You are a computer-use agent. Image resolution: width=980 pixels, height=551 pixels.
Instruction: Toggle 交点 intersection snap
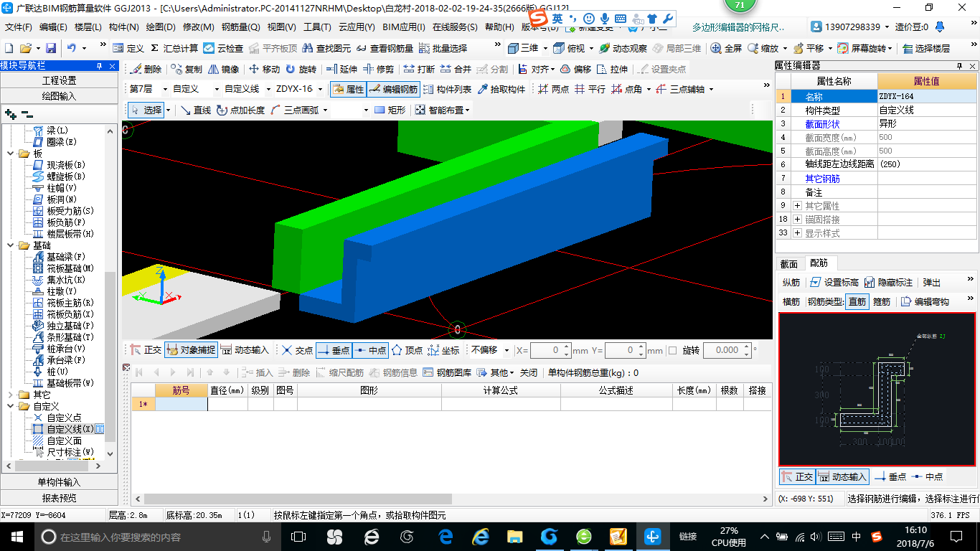click(297, 350)
